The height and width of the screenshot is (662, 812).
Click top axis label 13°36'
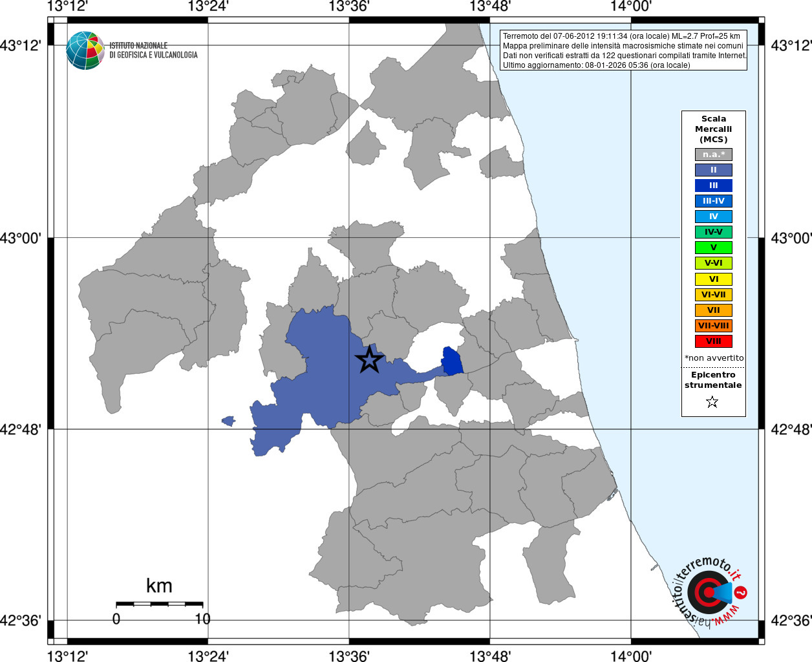[349, 6]
